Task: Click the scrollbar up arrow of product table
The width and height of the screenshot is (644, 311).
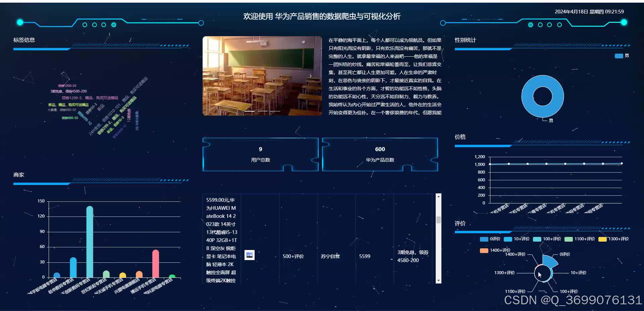Action: click(438, 196)
